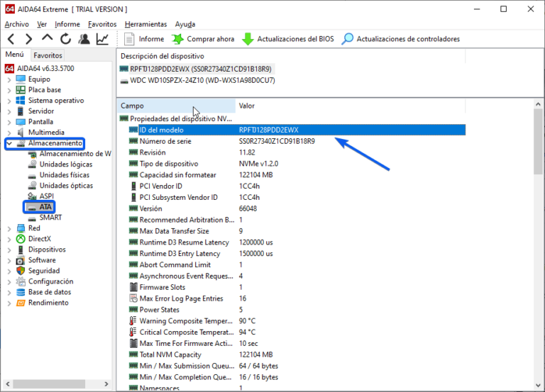545x392 pixels.
Task: Click Comprar ahora in the toolbar
Action: point(203,39)
